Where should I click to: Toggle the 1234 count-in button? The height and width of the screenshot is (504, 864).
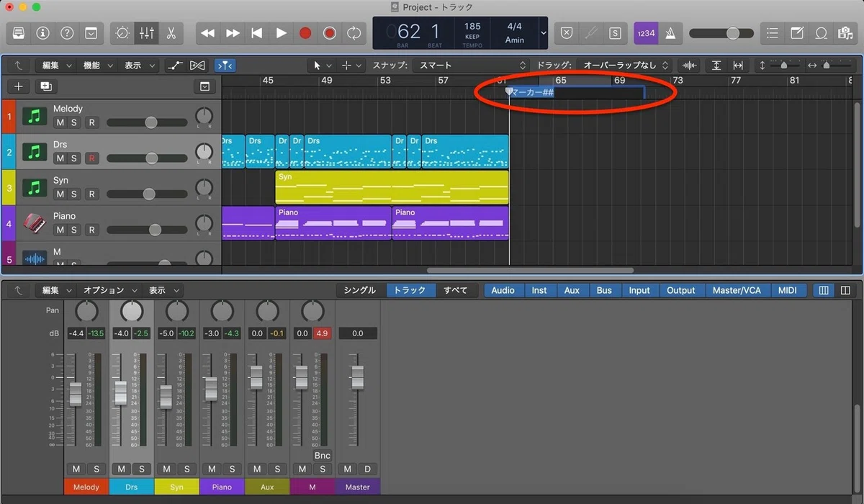tap(646, 33)
